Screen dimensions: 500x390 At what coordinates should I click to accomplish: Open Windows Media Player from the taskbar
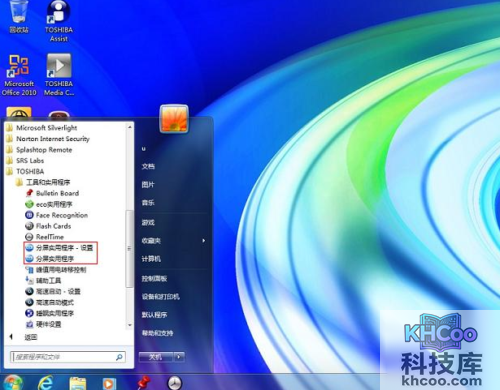pos(108,383)
